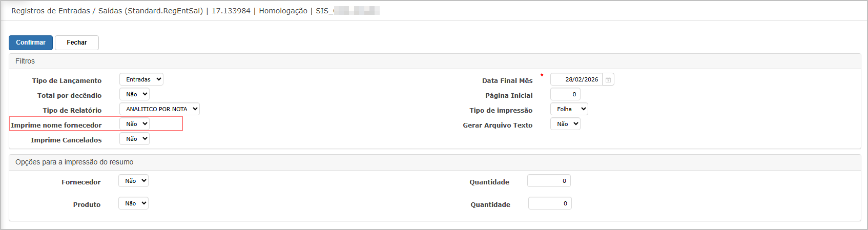Expand the Gerar Arquivo Texto dropdown

[x=565, y=124]
